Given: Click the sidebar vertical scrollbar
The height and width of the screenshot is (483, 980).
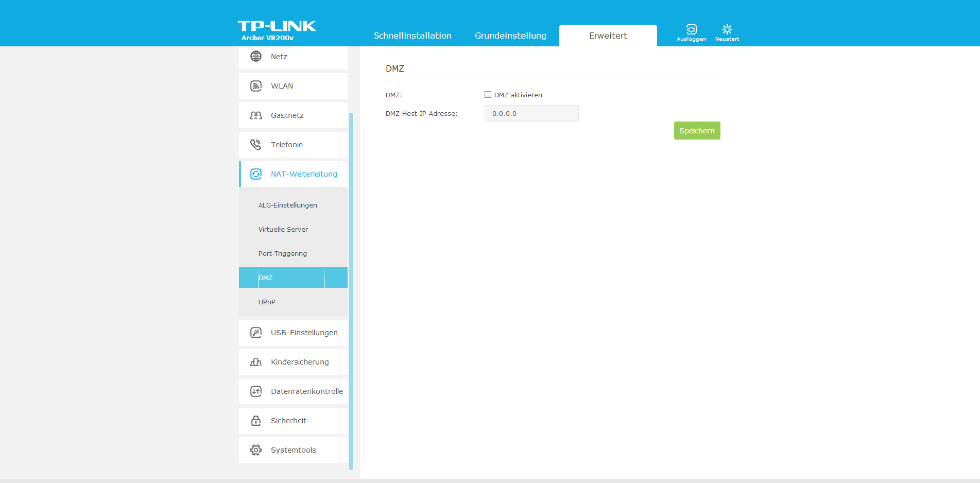Looking at the screenshot, I should 351,288.
